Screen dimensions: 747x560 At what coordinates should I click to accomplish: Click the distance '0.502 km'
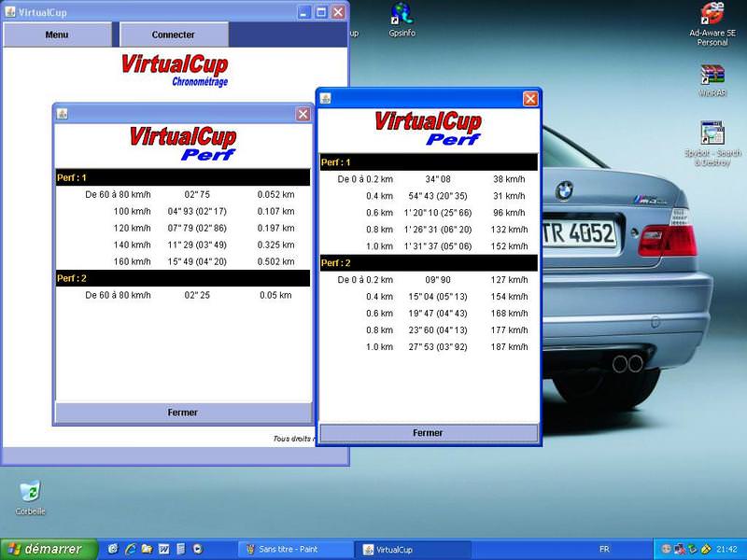click(275, 261)
